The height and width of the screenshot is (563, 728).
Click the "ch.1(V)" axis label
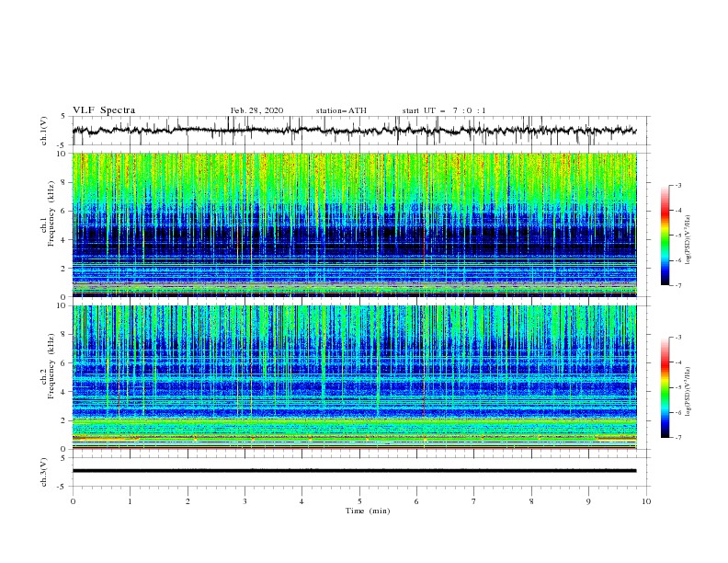coord(44,131)
